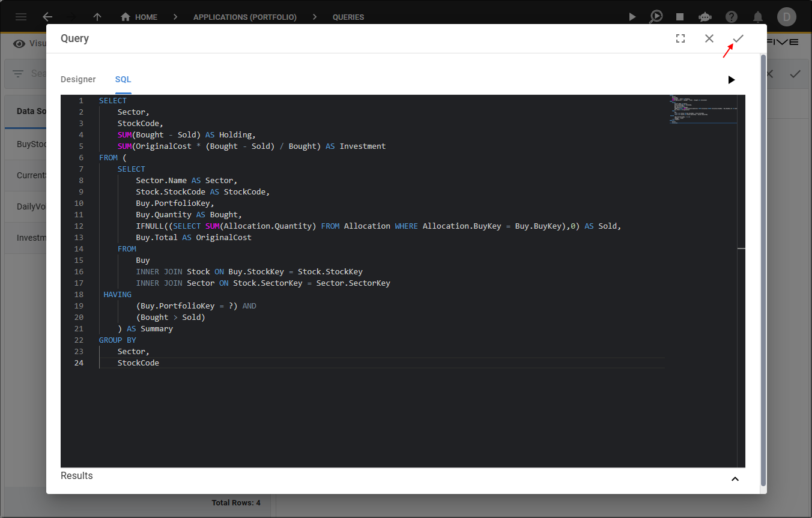Click the stop square icon
This screenshot has height=518, width=812.
(x=680, y=17)
